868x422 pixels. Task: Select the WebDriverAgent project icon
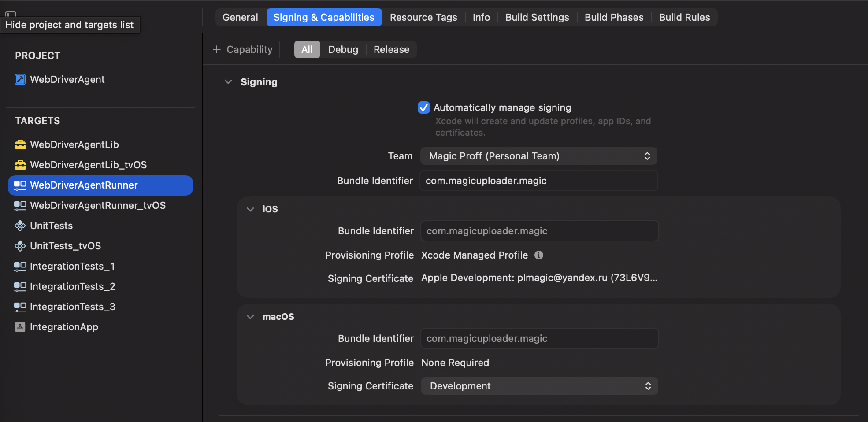point(20,79)
